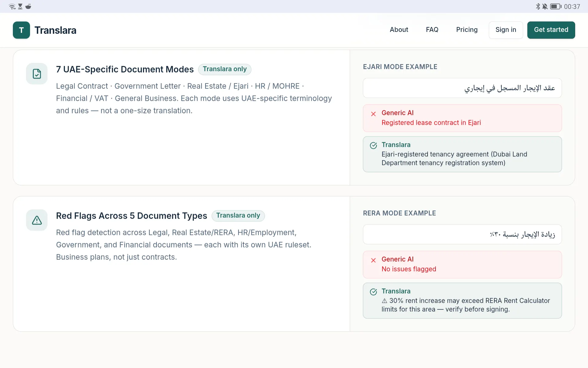Image resolution: width=588 pixels, height=368 pixels.
Task: Click the Sign in button
Action: tap(506, 30)
